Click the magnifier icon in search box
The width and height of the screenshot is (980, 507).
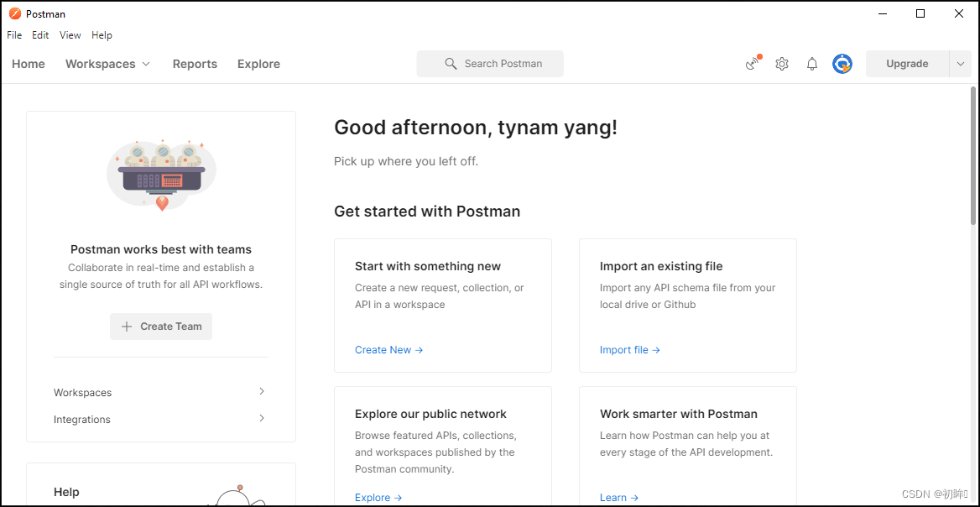(451, 64)
